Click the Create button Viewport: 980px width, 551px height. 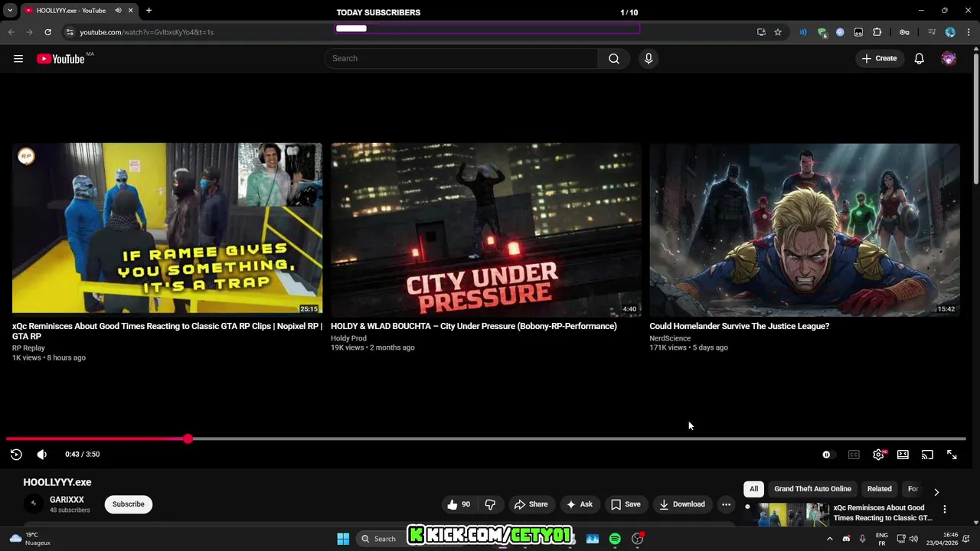[879, 59]
